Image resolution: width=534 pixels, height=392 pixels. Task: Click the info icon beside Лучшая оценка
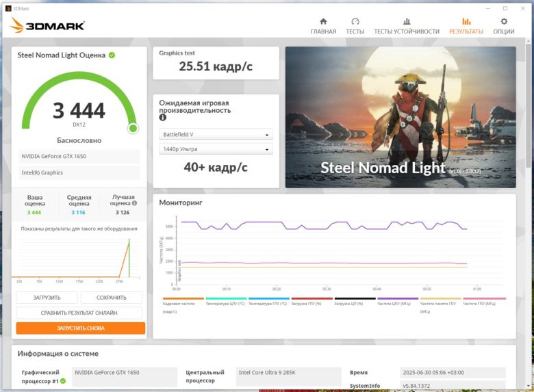(134, 203)
